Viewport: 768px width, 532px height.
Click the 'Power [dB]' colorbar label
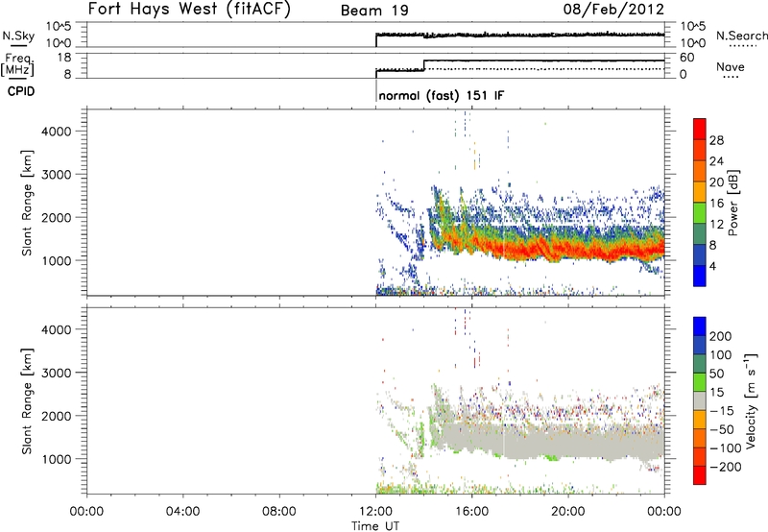732,203
